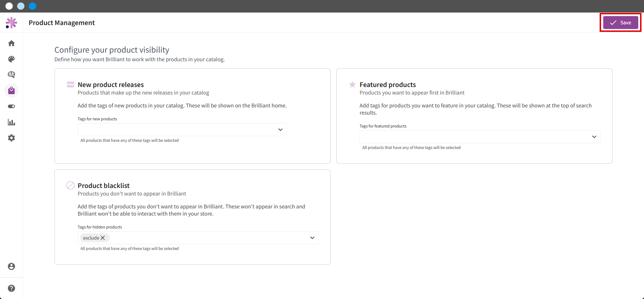Expand the Tags for featured products dropdown
Screen dimensions: 644x299
[594, 137]
